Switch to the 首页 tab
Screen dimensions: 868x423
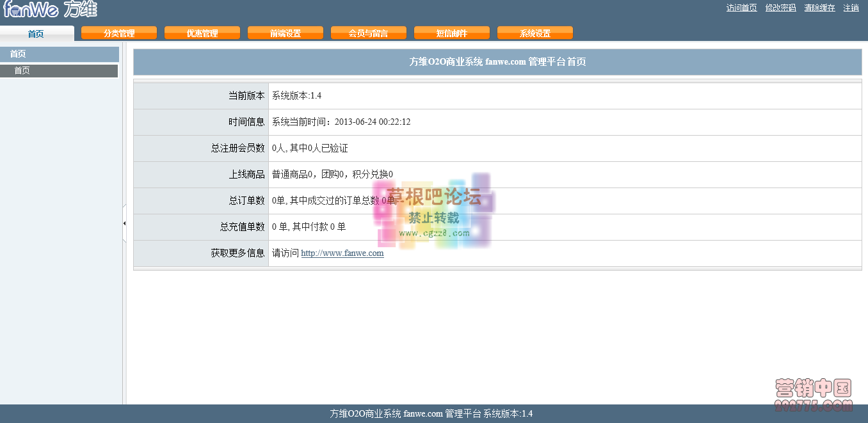point(36,33)
